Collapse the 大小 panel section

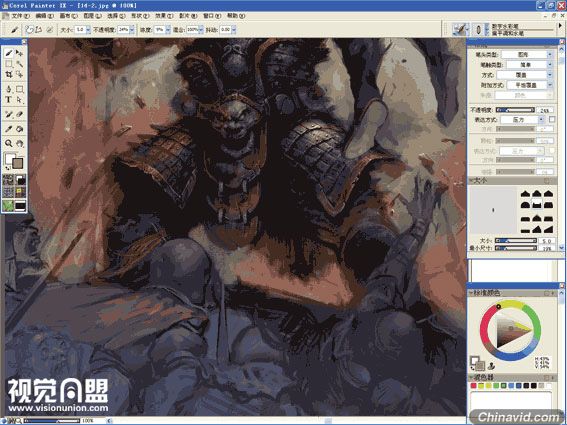(x=472, y=180)
